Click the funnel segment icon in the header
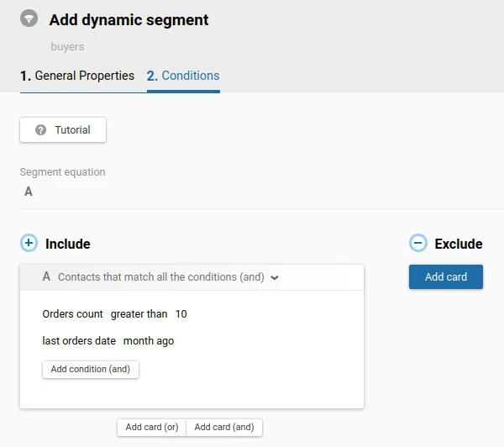504x447 pixels. 29,19
